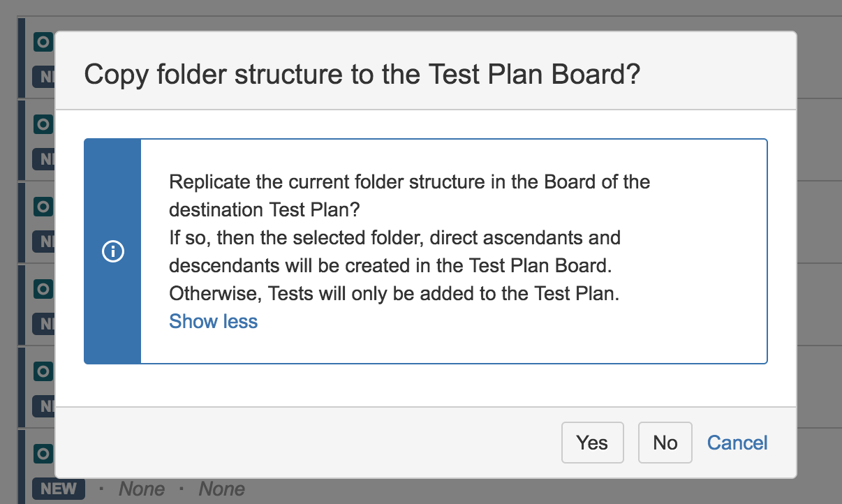Dismiss the dialog via Cancel link

click(737, 443)
